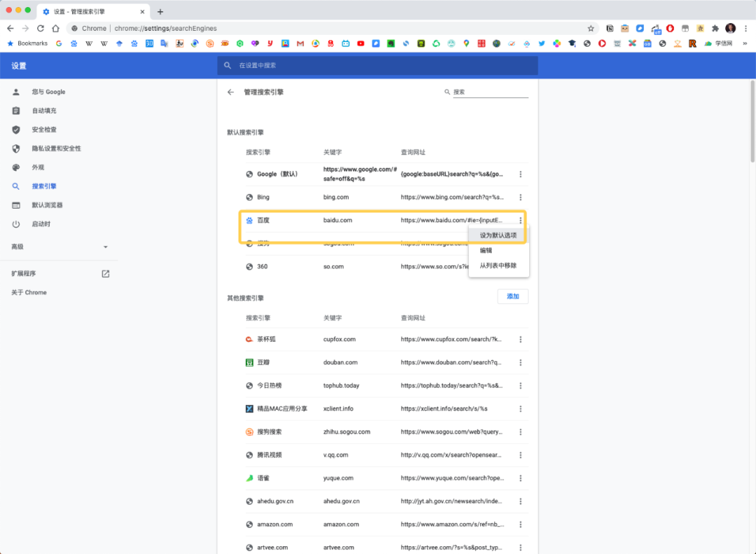Go to the home page icon
The image size is (756, 554).
point(56,29)
